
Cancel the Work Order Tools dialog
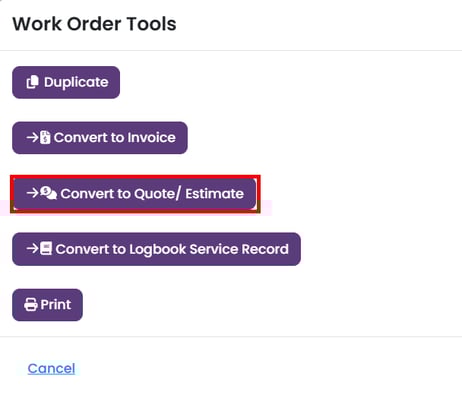pyautogui.click(x=51, y=369)
